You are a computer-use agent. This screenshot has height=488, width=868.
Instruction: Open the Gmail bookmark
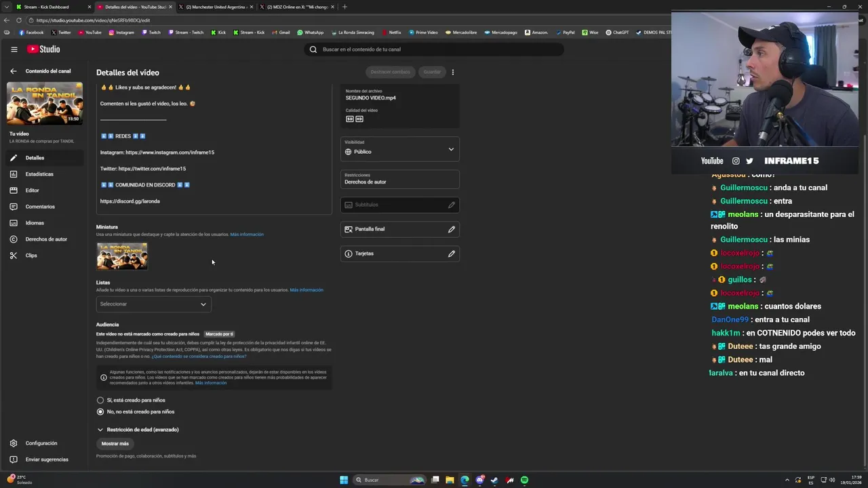click(281, 33)
